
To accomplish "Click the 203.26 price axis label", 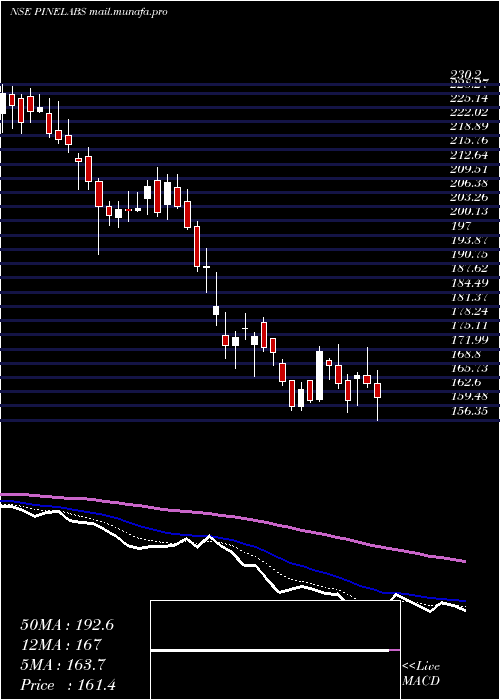I will click(469, 197).
